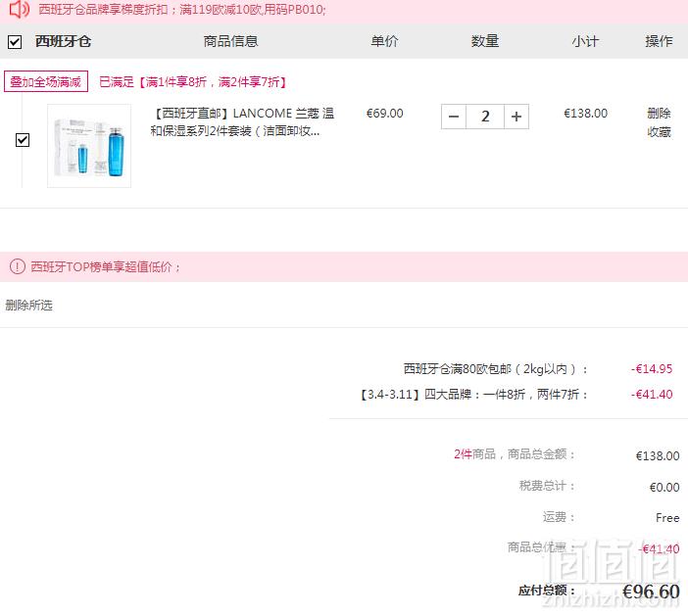Increase quantity with the plus button
Screen dimensions: 688x616
[516, 117]
